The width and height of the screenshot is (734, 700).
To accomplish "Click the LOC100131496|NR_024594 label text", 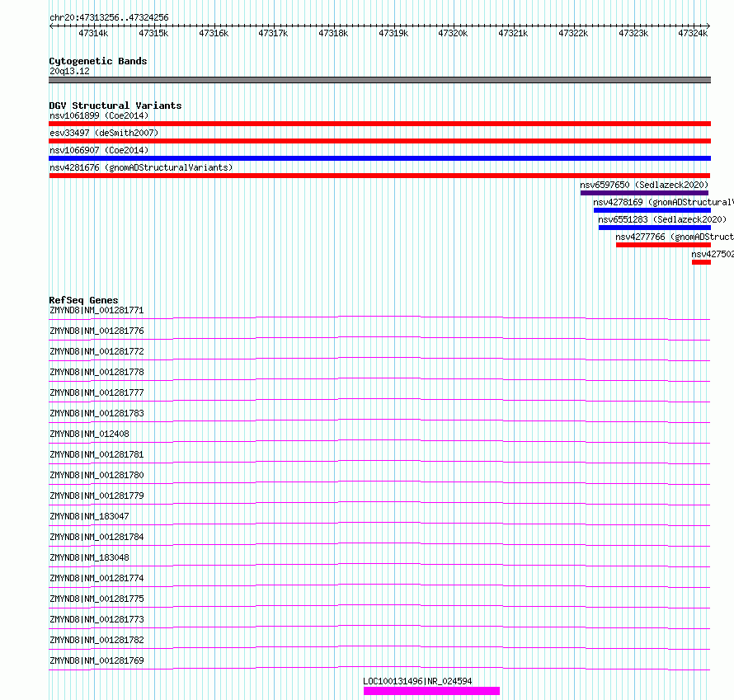I will point(417,681).
